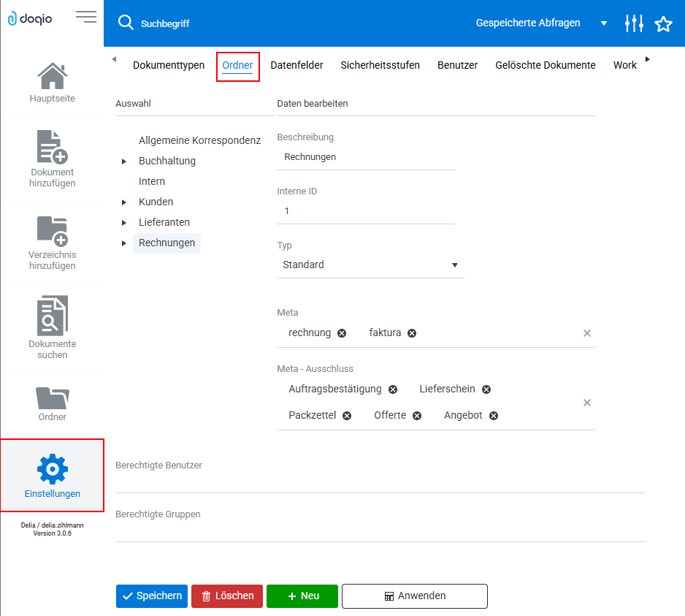685x616 pixels.
Task: Open the hamburger menu icon
Action: [86, 17]
